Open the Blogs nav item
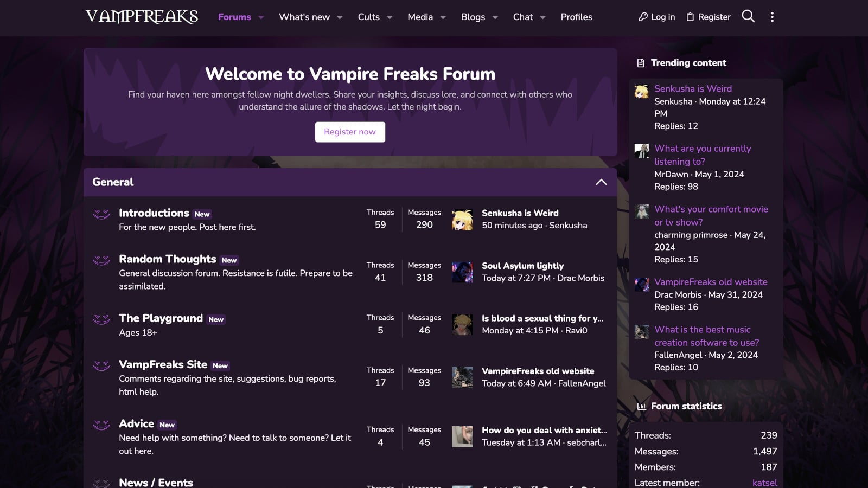Viewport: 868px width, 488px height. click(x=473, y=17)
